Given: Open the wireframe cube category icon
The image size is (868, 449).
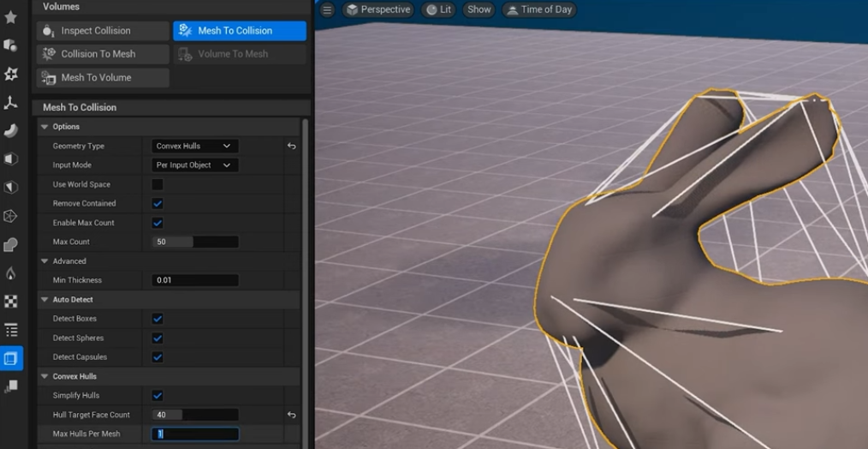Looking at the screenshot, I should 10,216.
